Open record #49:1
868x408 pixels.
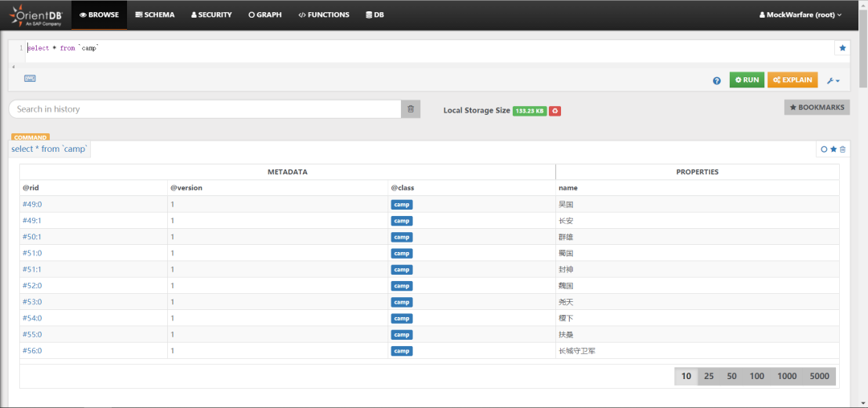32,221
